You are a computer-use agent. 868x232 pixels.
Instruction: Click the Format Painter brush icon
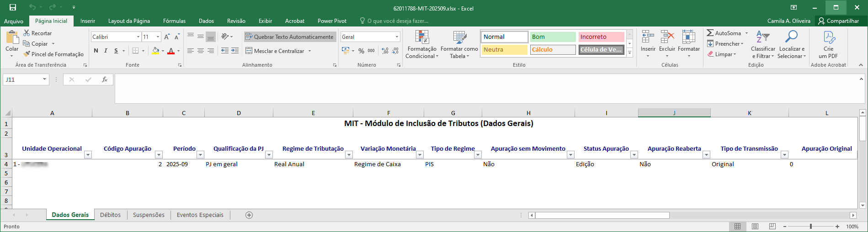click(27, 54)
